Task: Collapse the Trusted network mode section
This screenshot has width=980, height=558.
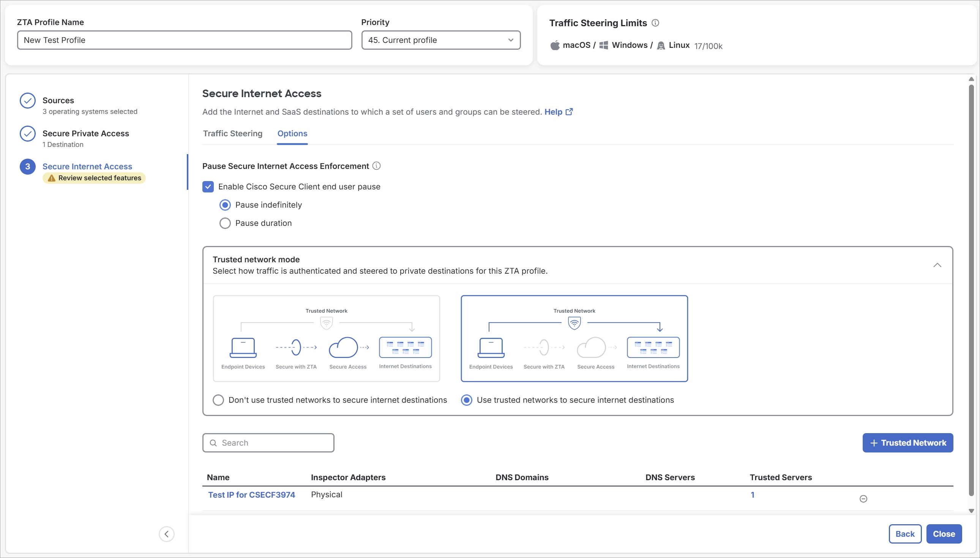Action: pyautogui.click(x=937, y=265)
